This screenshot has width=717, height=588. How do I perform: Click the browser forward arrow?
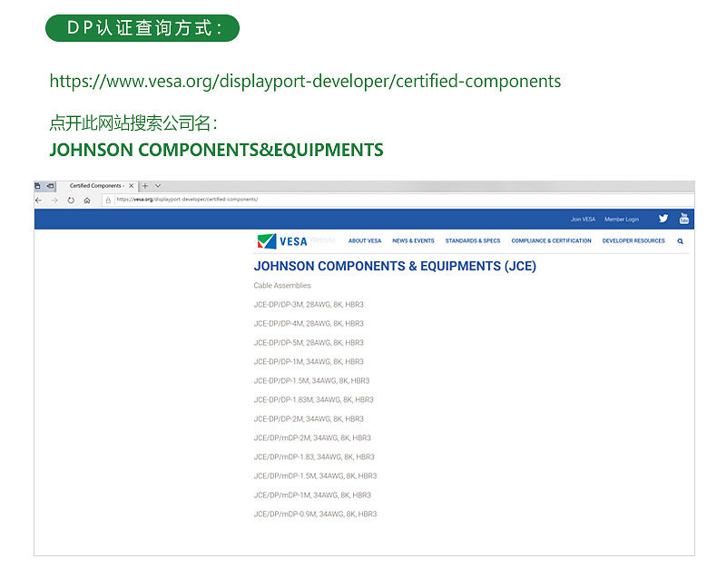click(54, 201)
